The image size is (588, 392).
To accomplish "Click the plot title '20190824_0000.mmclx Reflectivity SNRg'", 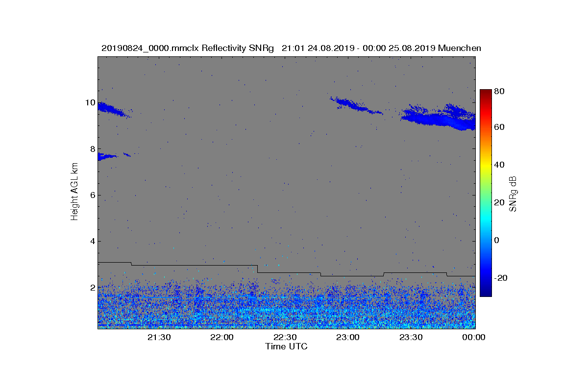I will point(187,48).
